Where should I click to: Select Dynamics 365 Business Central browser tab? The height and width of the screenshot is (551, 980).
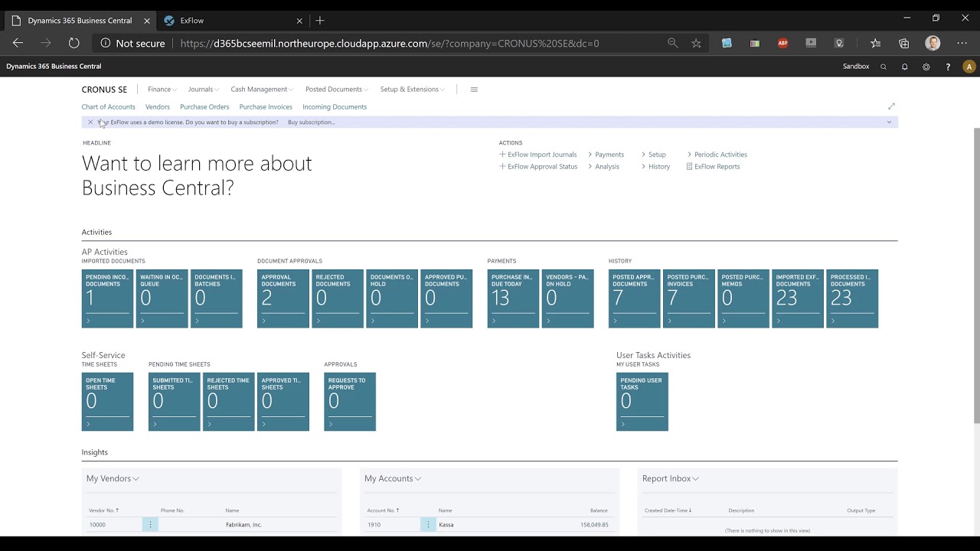pyautogui.click(x=80, y=21)
